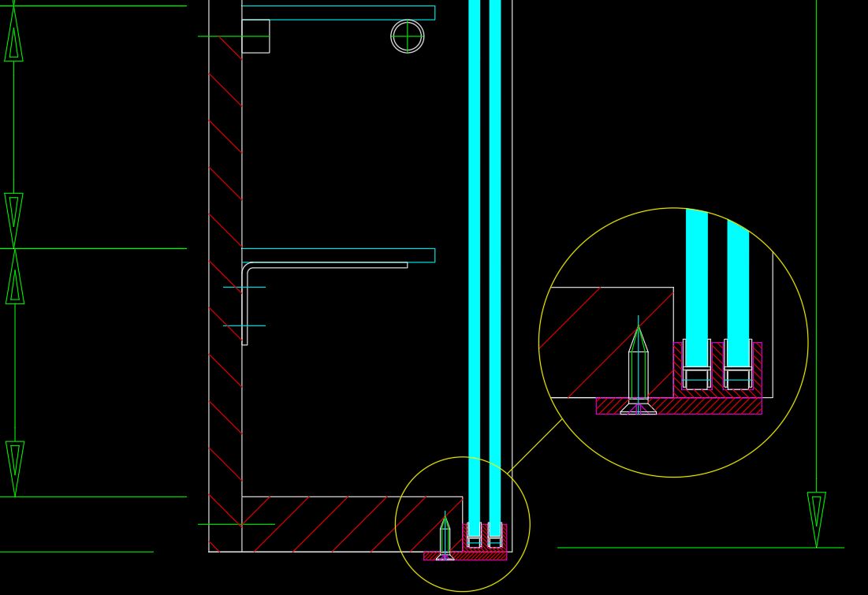
Task: Click the green dimension arrowhead at top left
Action: (x=13, y=39)
